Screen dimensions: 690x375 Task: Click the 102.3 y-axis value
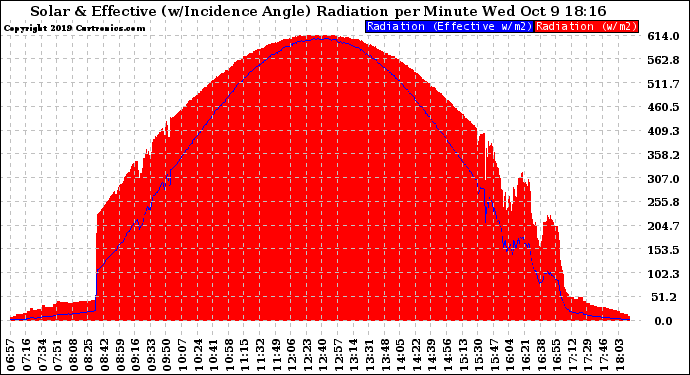tap(663, 274)
